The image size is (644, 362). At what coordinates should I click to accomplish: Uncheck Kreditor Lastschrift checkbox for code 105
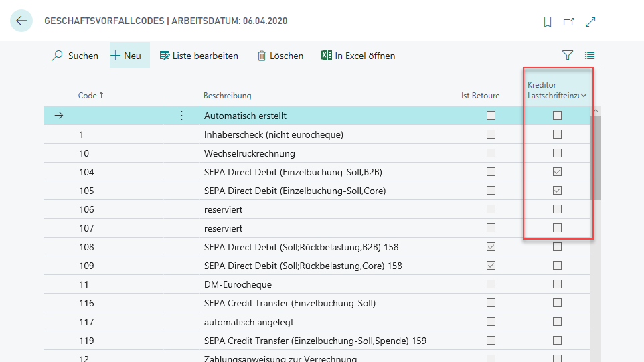557,191
